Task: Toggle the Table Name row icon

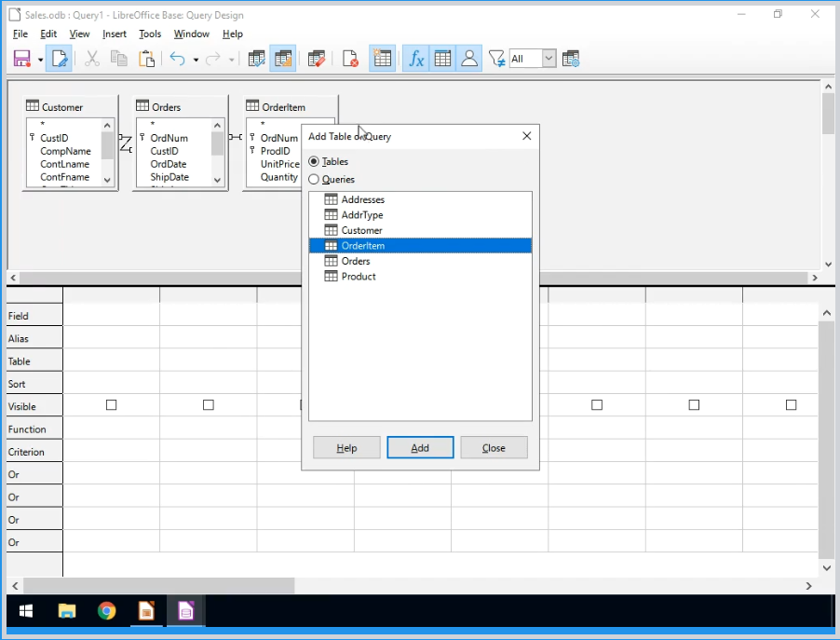Action: [442, 59]
